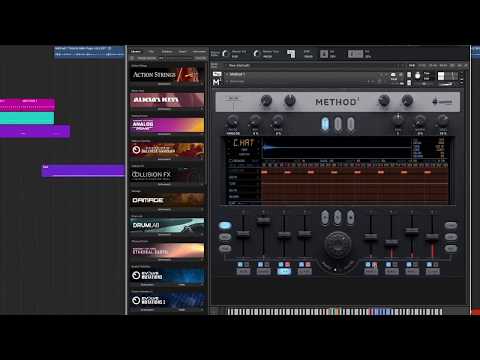Image resolution: width=480 pixels, height=360 pixels.
Task: Switch to the Libraries browser tab
Action: (x=136, y=52)
